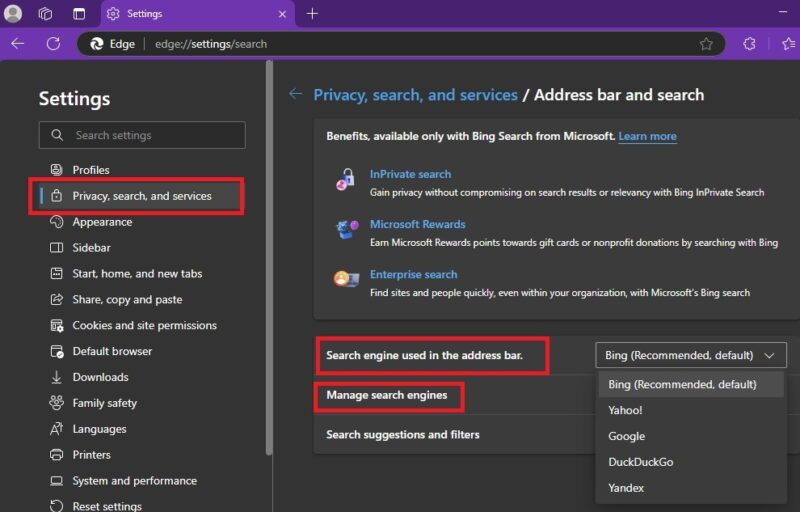Click the Enterprise search people icon
The height and width of the screenshot is (512, 800).
point(346,278)
